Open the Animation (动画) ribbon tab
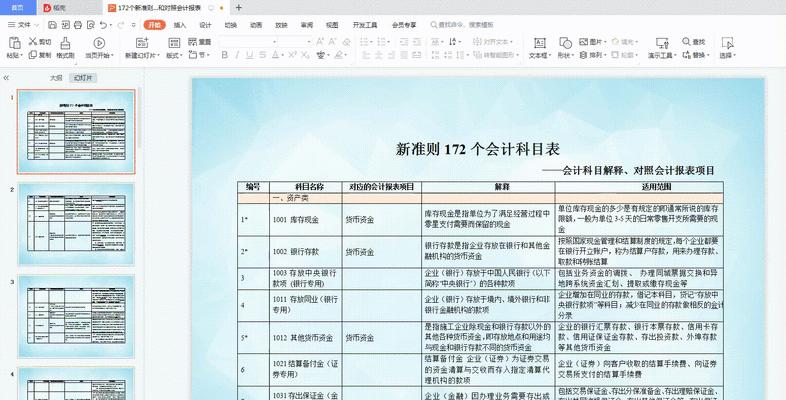786x400 pixels. click(x=256, y=25)
